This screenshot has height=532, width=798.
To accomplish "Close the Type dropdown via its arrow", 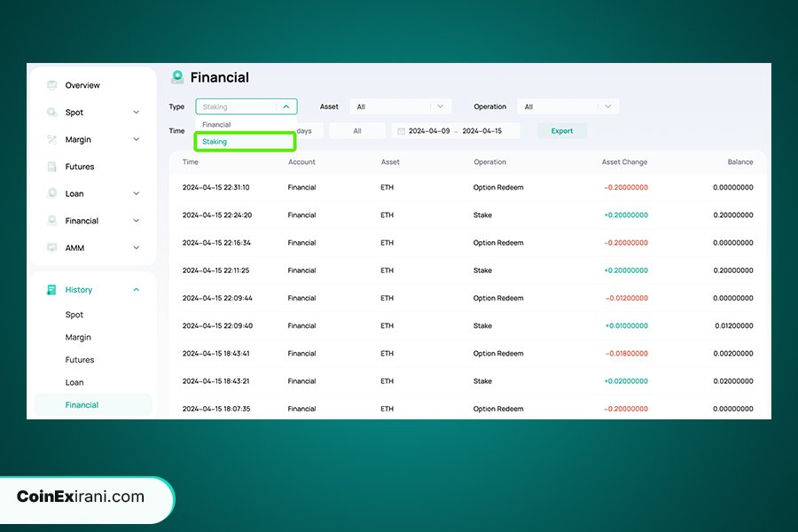I will coord(286,106).
